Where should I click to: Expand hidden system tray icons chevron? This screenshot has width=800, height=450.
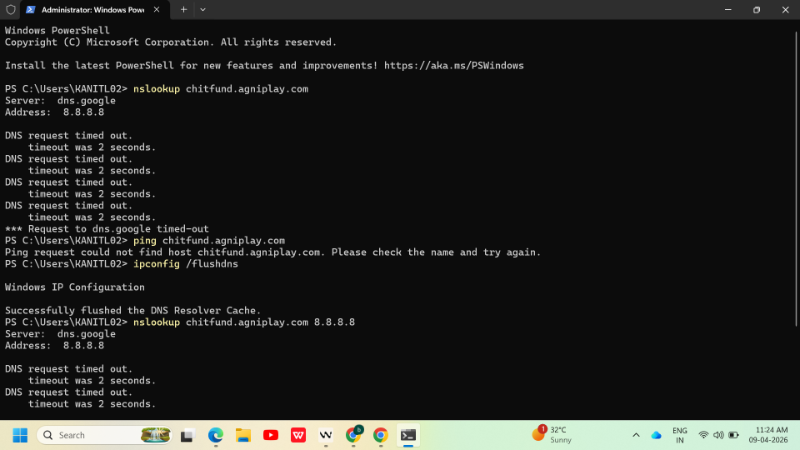[x=636, y=435]
